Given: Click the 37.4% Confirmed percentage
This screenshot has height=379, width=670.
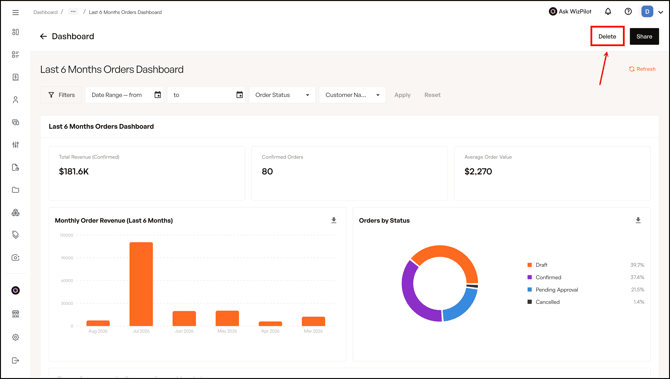Looking at the screenshot, I should coord(637,277).
